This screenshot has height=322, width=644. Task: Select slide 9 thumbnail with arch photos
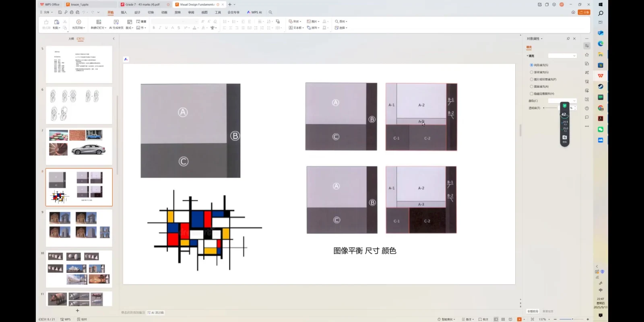tap(79, 228)
